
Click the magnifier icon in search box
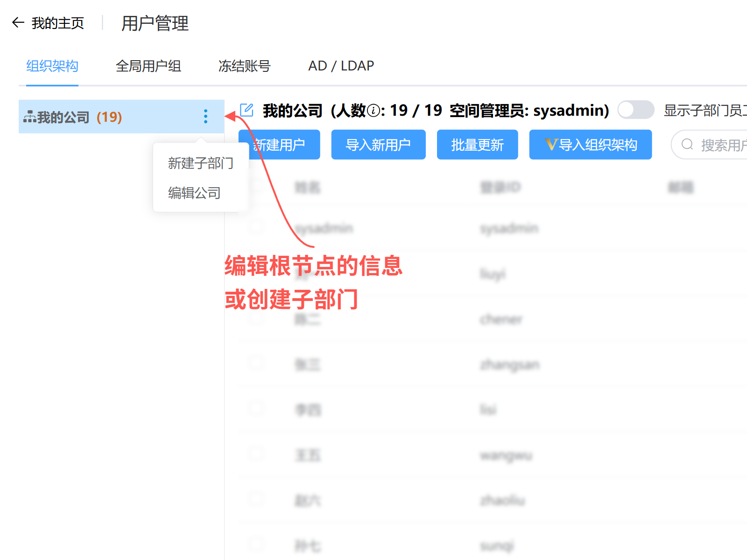(687, 144)
